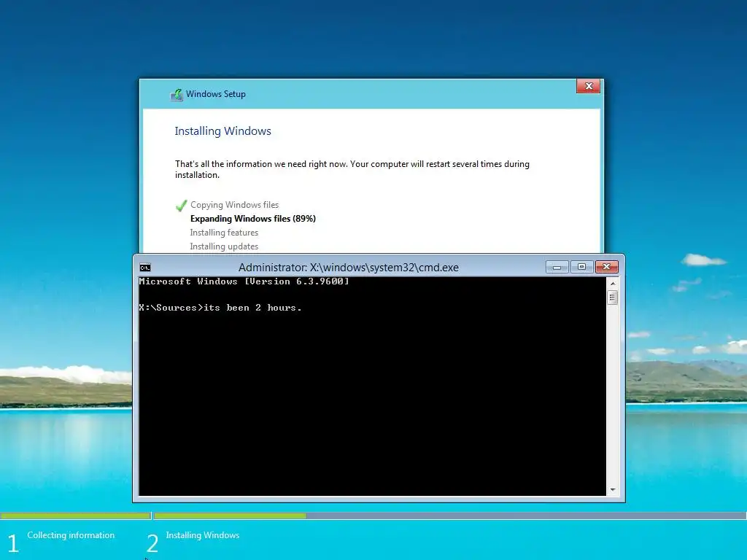Close the Administrator cmd.exe window
Image resolution: width=747 pixels, height=560 pixels.
coord(606,267)
